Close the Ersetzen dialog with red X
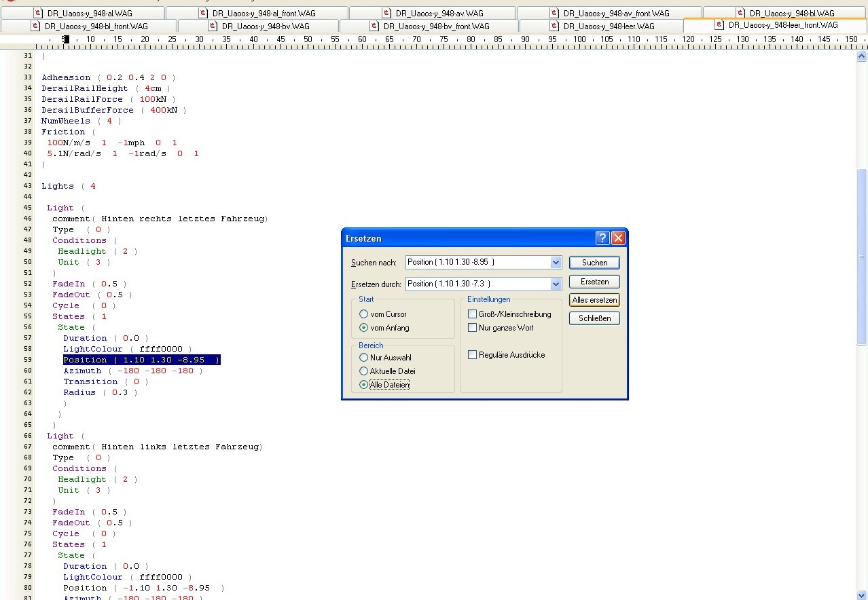Viewport: 868px width, 600px height. click(617, 238)
